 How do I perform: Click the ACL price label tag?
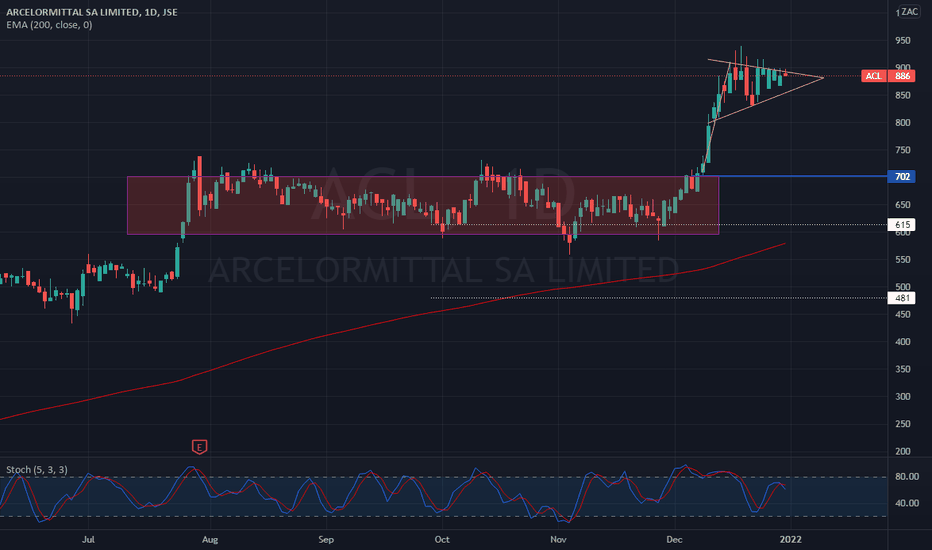pyautogui.click(x=873, y=76)
